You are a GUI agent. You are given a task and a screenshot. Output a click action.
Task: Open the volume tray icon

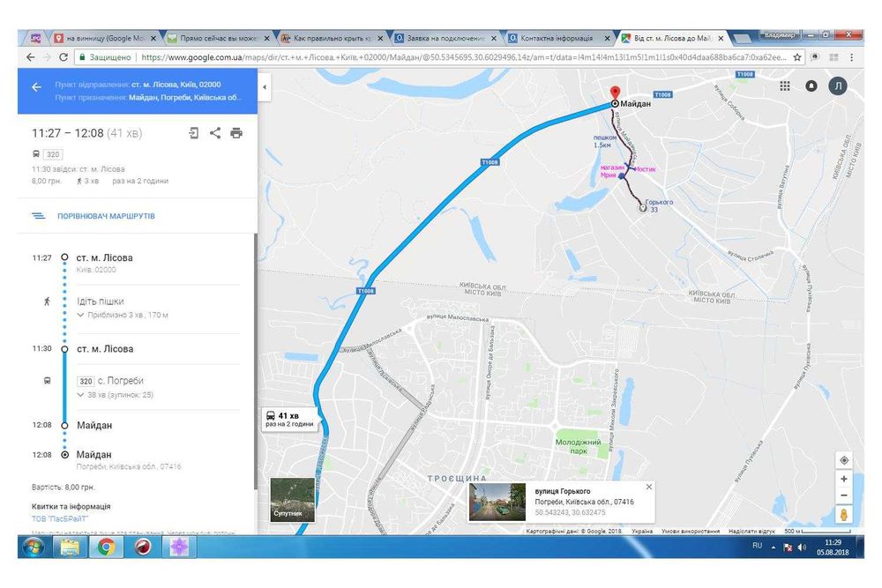coord(802,547)
